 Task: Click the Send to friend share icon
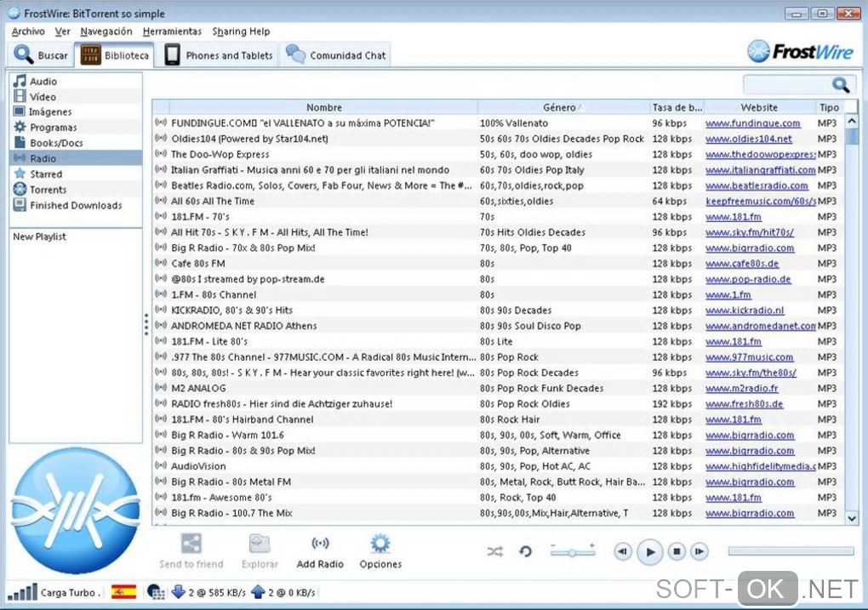point(191,544)
